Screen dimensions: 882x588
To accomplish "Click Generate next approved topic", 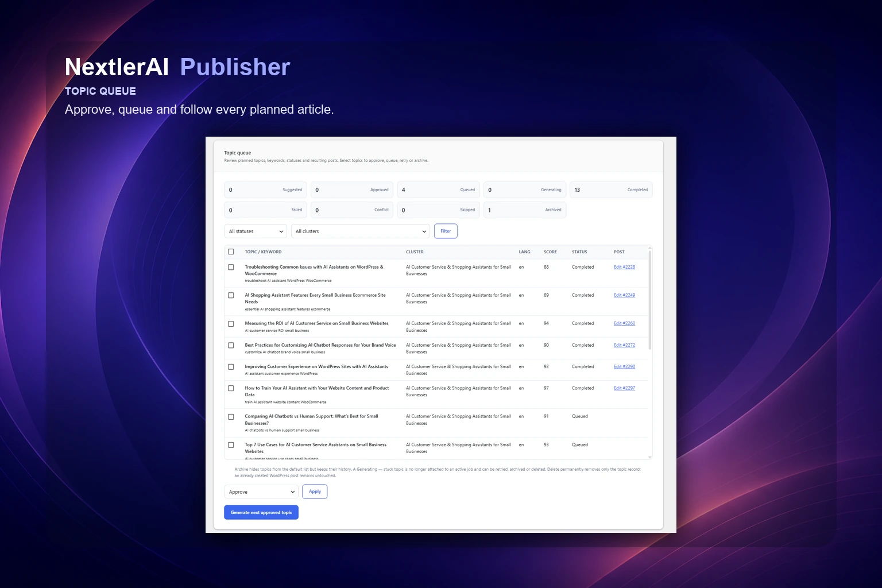I will tap(261, 512).
